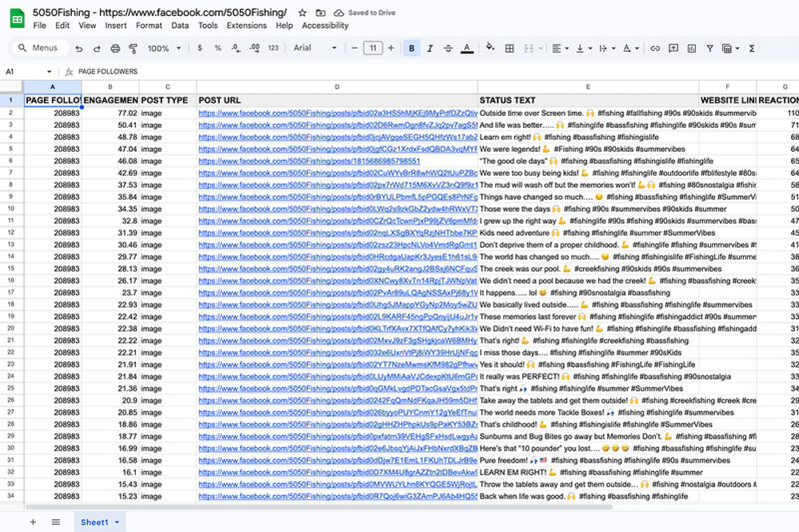The width and height of the screenshot is (799, 532).
Task: Toggle bold formatting
Action: coord(411,48)
